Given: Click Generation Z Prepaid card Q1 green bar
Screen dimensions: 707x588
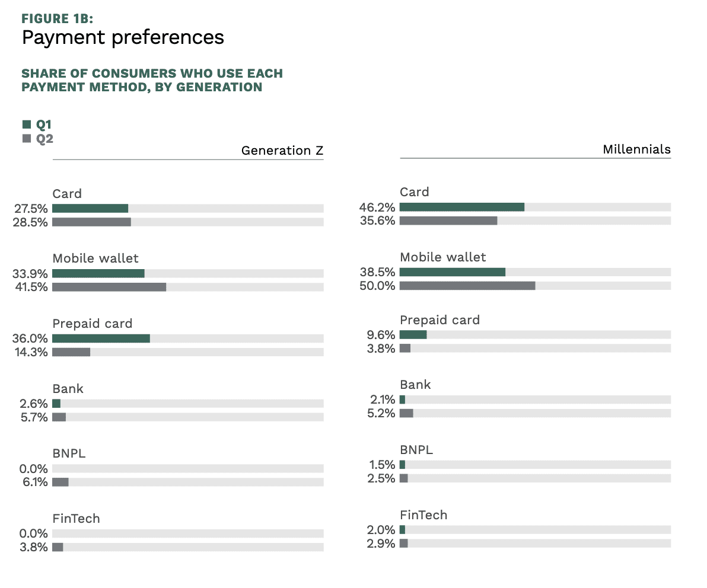Looking at the screenshot, I should click(x=101, y=338).
